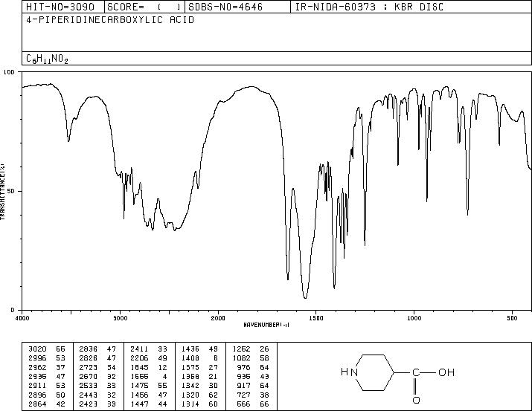Select peak 1320 in the peak table
The width and height of the screenshot is (532, 411).
coord(190,395)
